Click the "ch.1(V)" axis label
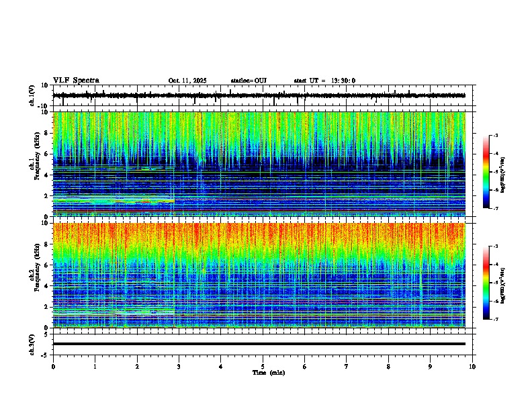This screenshot has height=411, width=532. (32, 95)
